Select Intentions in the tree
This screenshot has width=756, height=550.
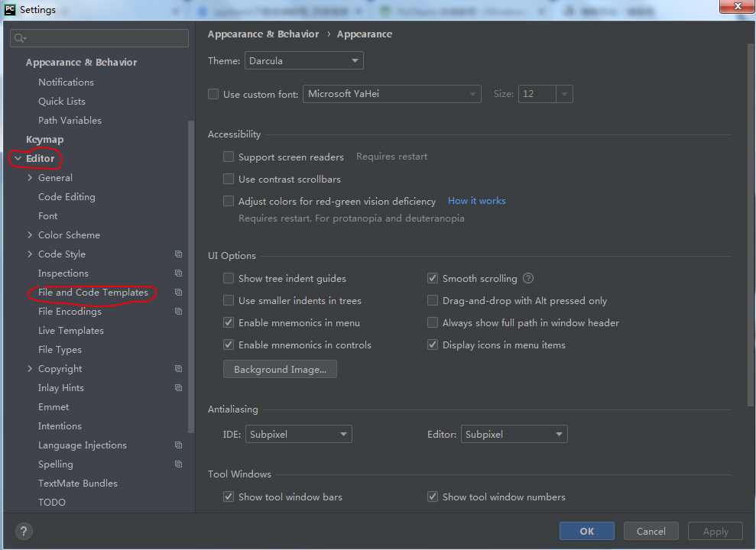coord(60,425)
